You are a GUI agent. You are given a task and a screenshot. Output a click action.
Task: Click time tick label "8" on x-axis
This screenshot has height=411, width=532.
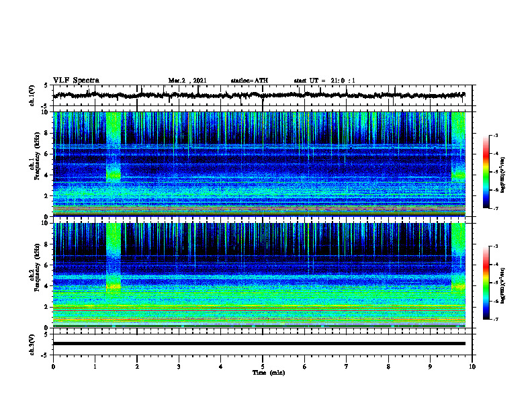tap(388, 367)
